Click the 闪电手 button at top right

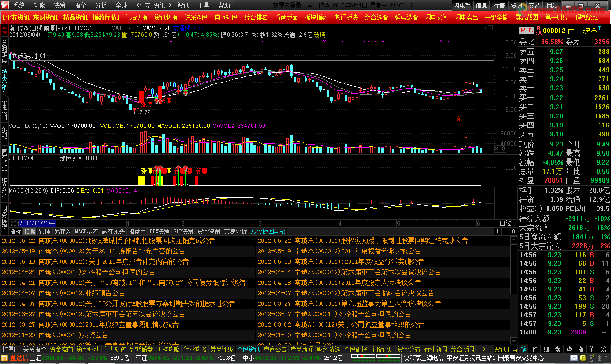[x=462, y=5]
